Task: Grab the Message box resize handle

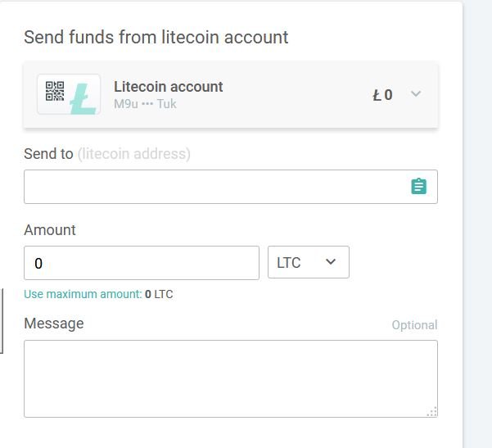Action: 432,412
